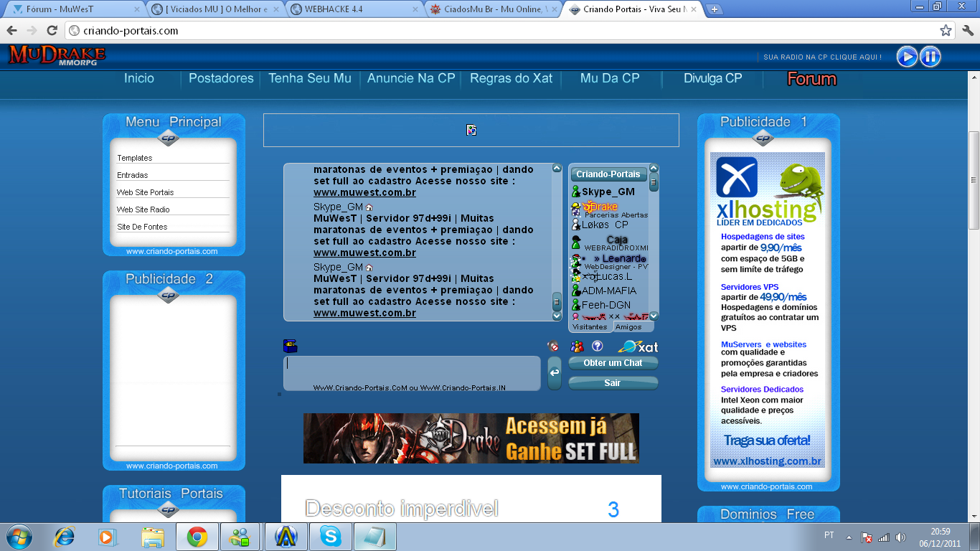This screenshot has height=551, width=980.
Task: Open the volume control in system tray
Action: [901, 537]
